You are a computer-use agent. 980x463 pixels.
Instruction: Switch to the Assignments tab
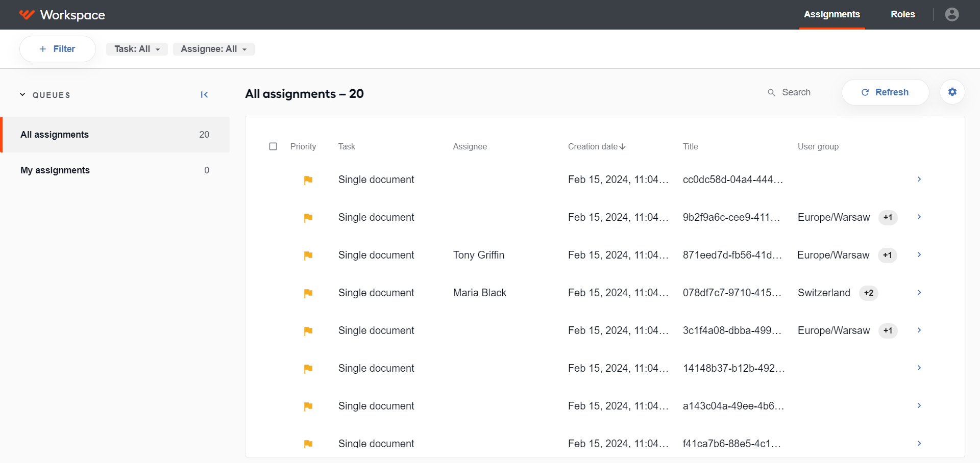pyautogui.click(x=832, y=14)
